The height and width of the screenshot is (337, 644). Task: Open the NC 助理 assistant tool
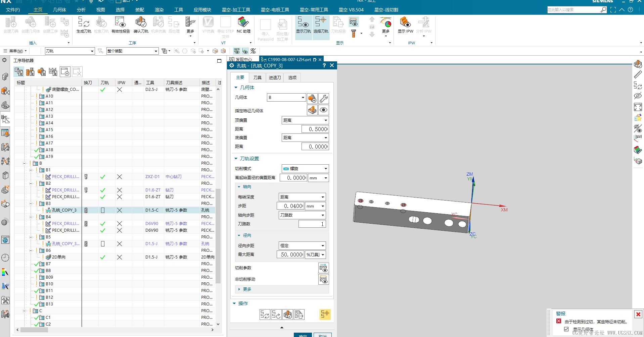coord(243,25)
